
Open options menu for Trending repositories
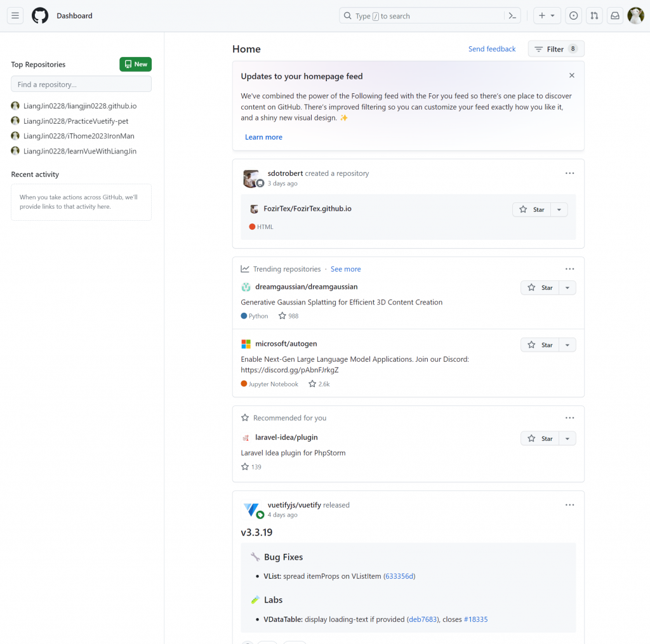(569, 269)
